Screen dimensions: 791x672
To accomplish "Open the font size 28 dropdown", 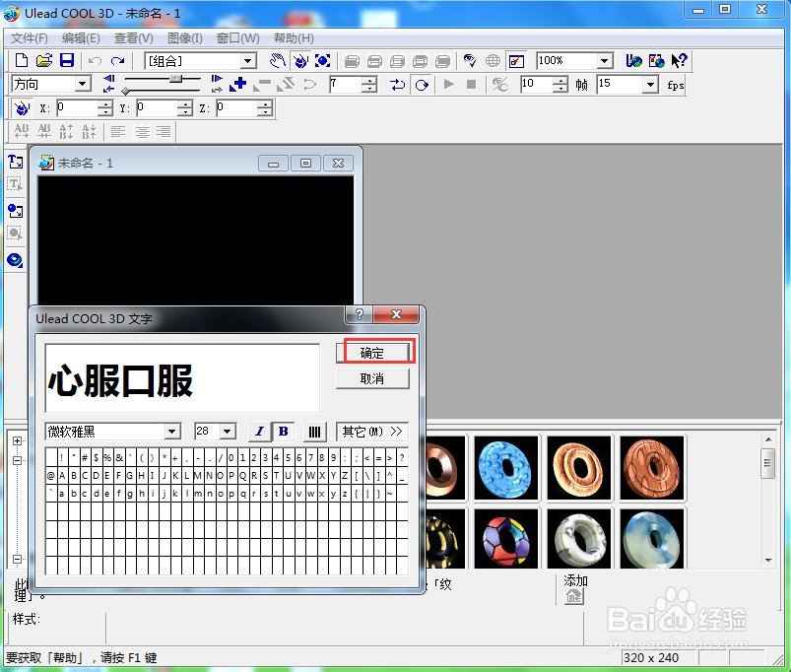I will 228,432.
